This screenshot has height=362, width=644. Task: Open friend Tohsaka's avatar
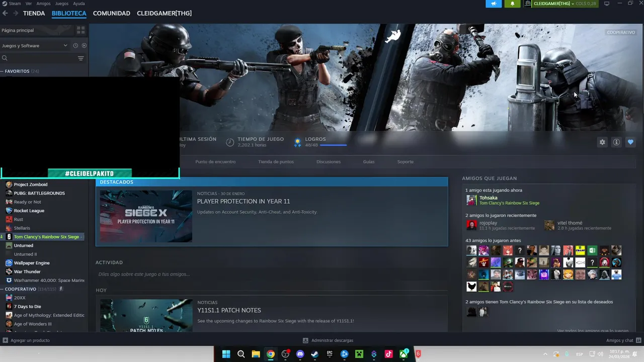(471, 200)
